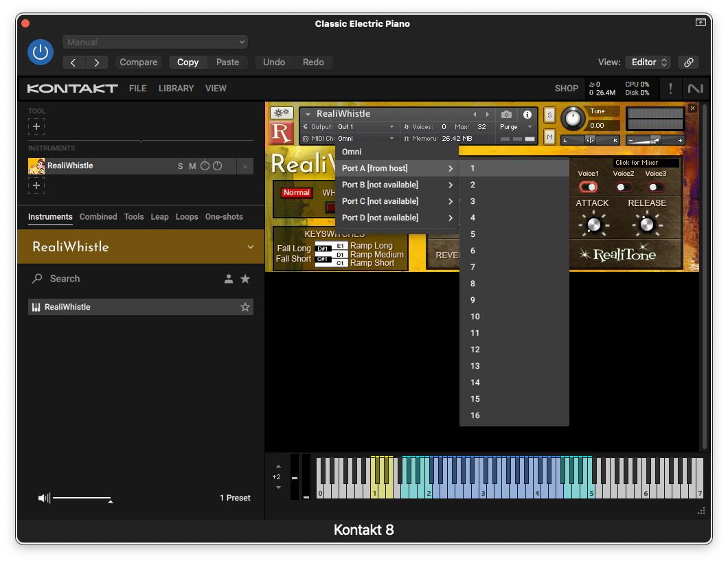Toggle the Voice2 switch
The image size is (728, 563).
(623, 187)
